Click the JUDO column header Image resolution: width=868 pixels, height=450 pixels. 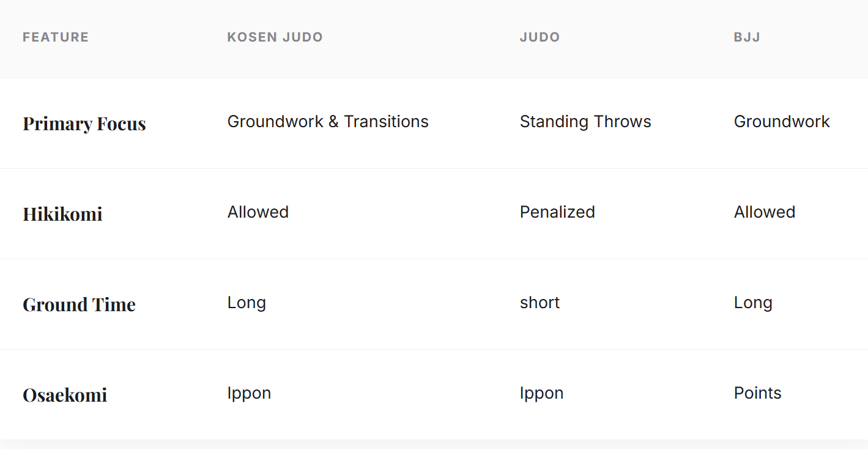(x=540, y=37)
